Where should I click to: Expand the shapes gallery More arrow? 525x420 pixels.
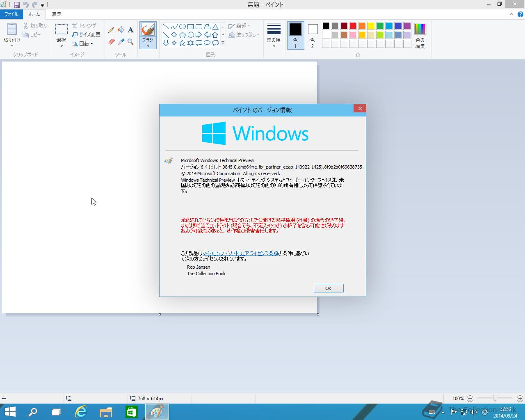(x=223, y=43)
